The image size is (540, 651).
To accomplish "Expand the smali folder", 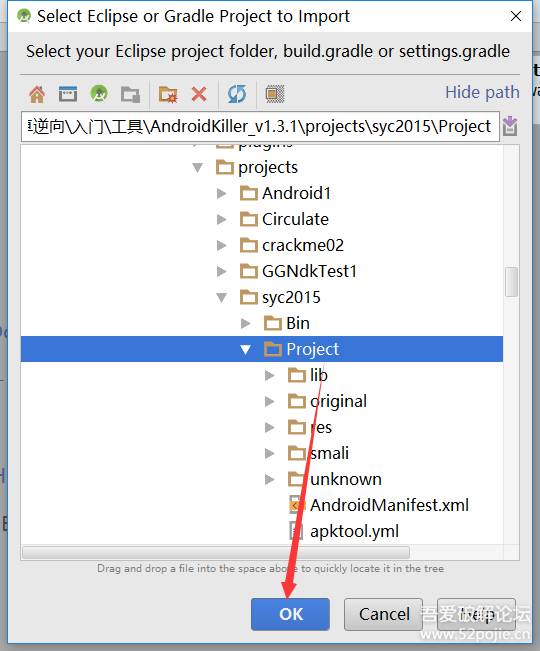I will 270,453.
